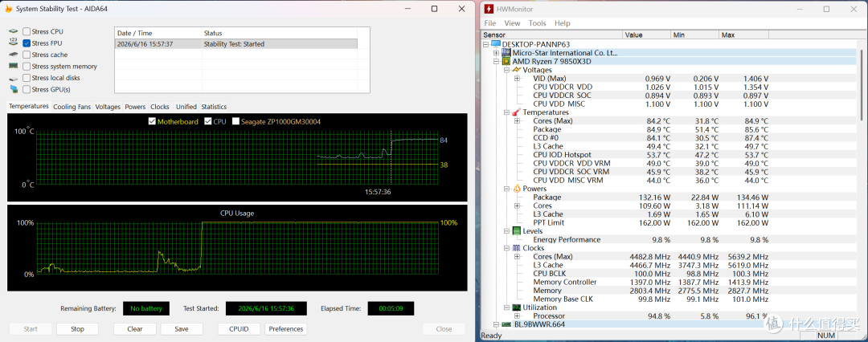868x342 pixels.
Task: Click the 123 icon beside Stress FPU
Action: (14, 43)
